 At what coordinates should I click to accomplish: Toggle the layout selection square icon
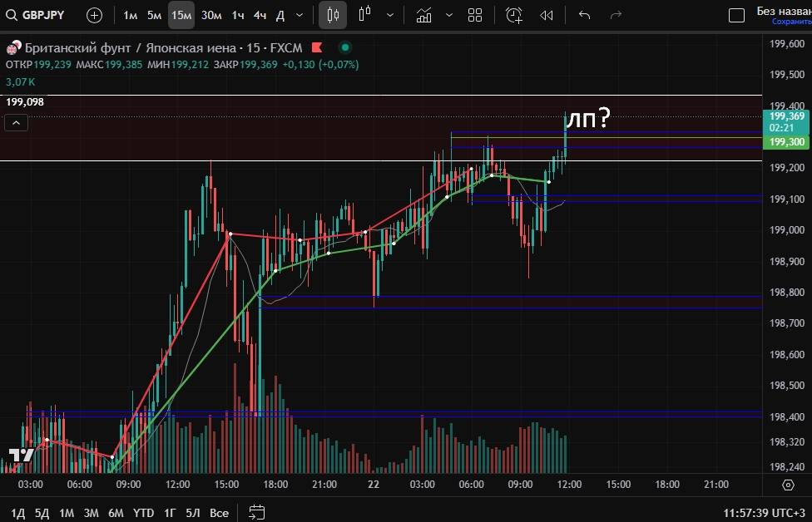tap(735, 15)
